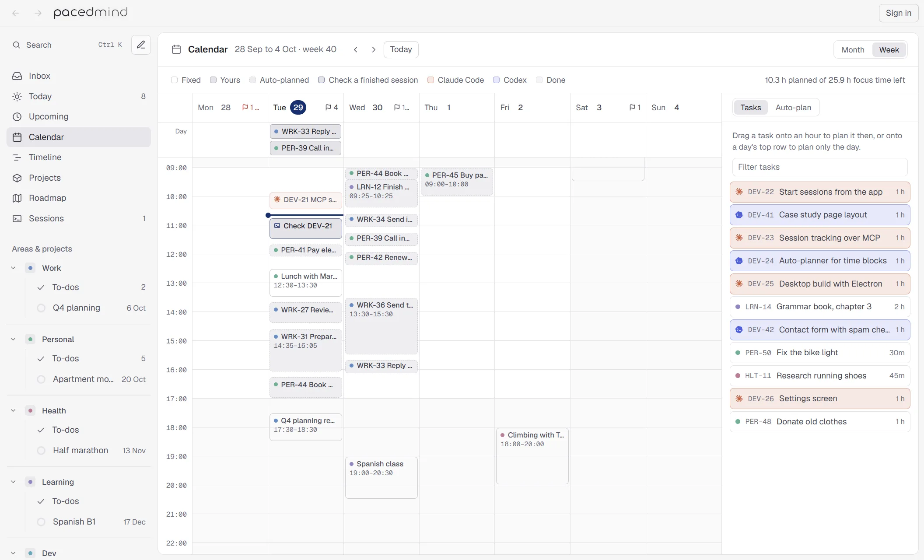The width and height of the screenshot is (924, 560).
Task: Show previous week with left chevron
Action: coord(356,49)
